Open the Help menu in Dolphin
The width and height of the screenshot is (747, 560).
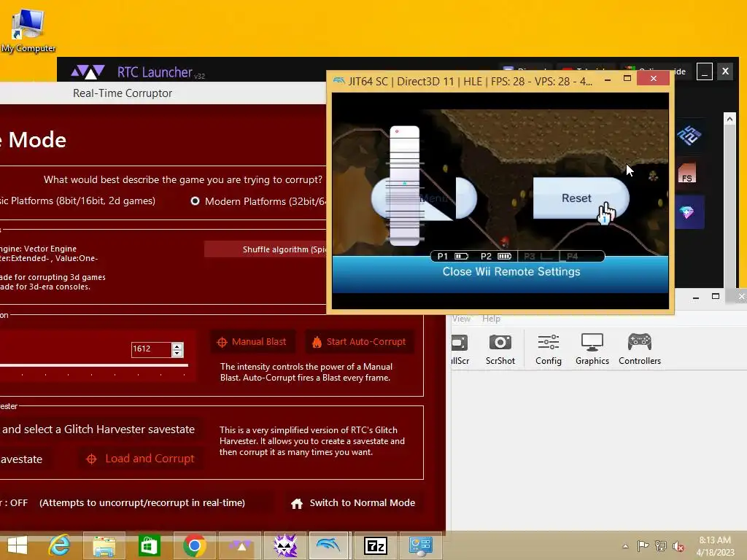[491, 319]
